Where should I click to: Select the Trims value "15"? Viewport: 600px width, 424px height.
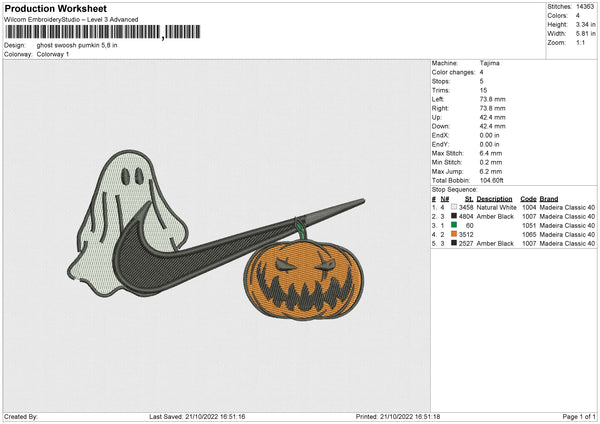click(483, 90)
